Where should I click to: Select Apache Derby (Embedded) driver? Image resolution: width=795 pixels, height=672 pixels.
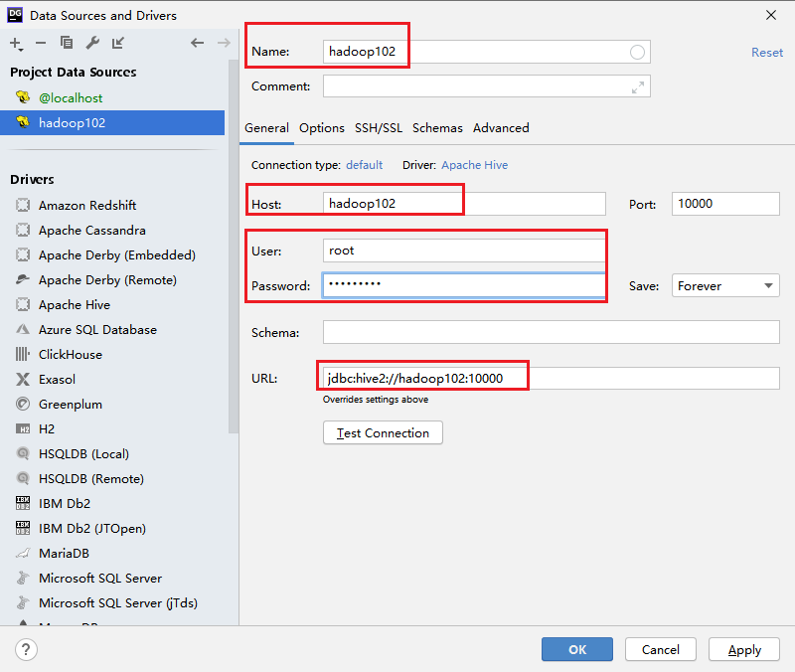click(112, 255)
